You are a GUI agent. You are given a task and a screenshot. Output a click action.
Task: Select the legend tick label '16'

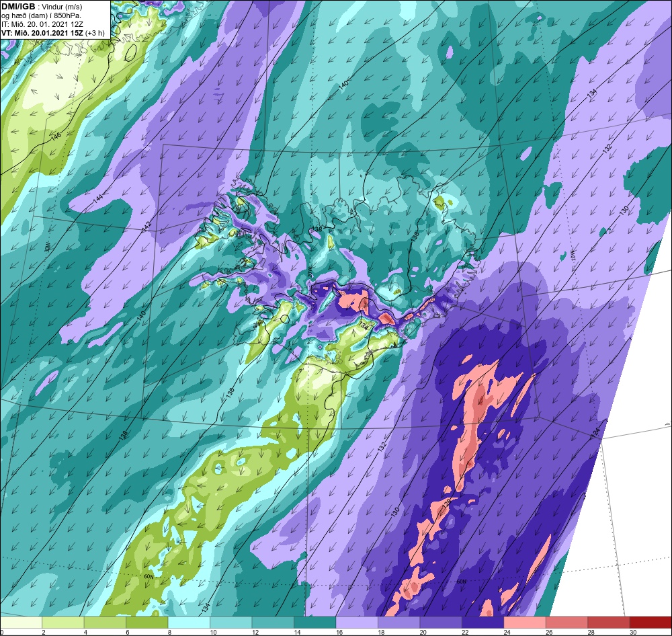pyautogui.click(x=339, y=632)
